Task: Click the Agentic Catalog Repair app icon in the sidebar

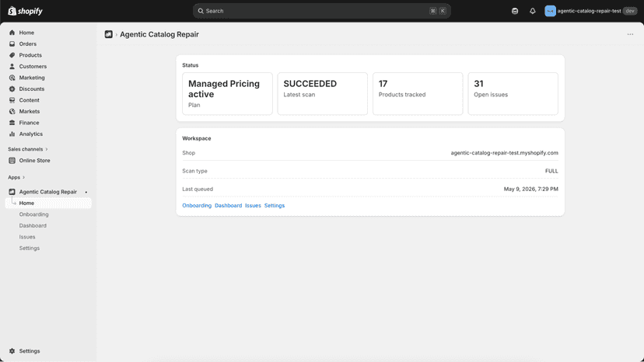Action: point(12,192)
